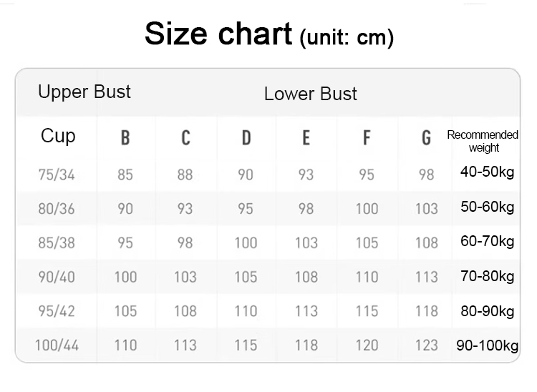Select the 75/34 size row label

point(57,174)
